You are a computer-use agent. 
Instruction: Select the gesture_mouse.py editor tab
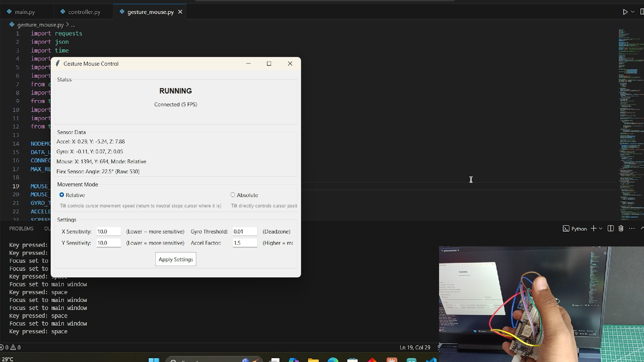(150, 12)
